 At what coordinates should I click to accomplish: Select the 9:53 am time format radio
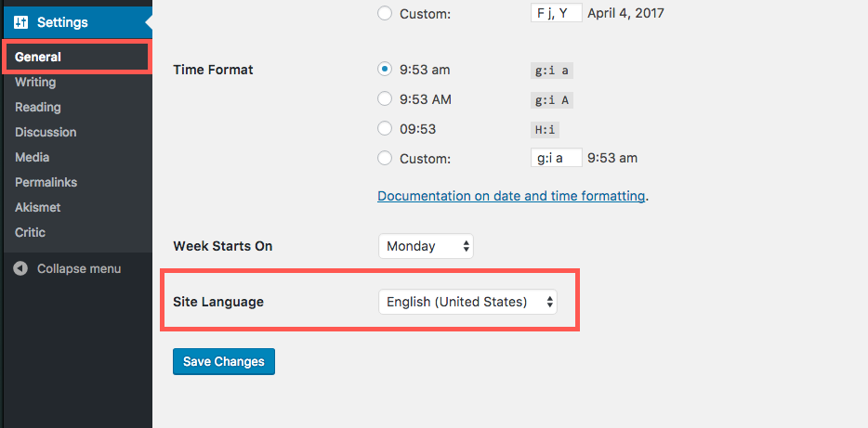384,70
